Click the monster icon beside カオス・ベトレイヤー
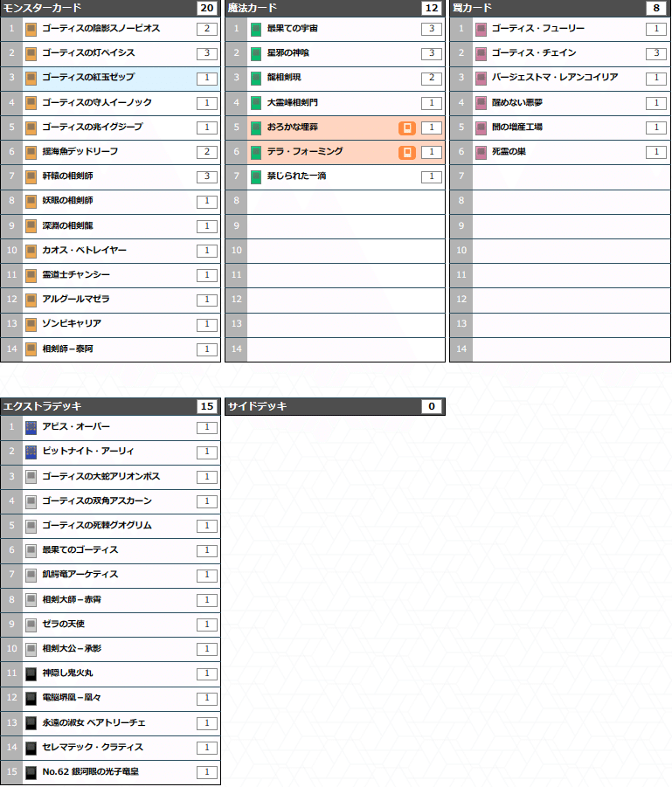This screenshot has width=672, height=787. point(31,251)
